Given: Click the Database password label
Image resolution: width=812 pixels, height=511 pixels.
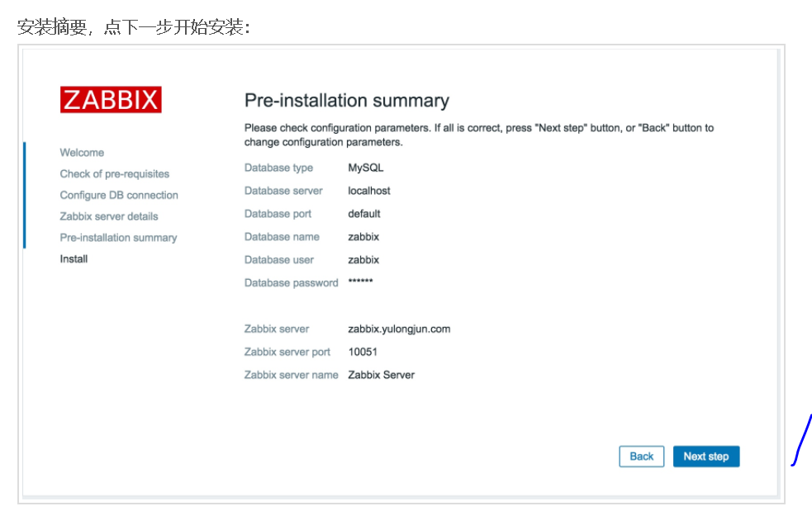Looking at the screenshot, I should click(291, 282).
